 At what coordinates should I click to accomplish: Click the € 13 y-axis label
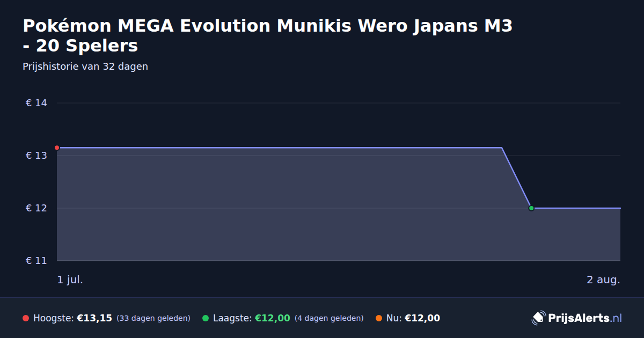click(36, 156)
